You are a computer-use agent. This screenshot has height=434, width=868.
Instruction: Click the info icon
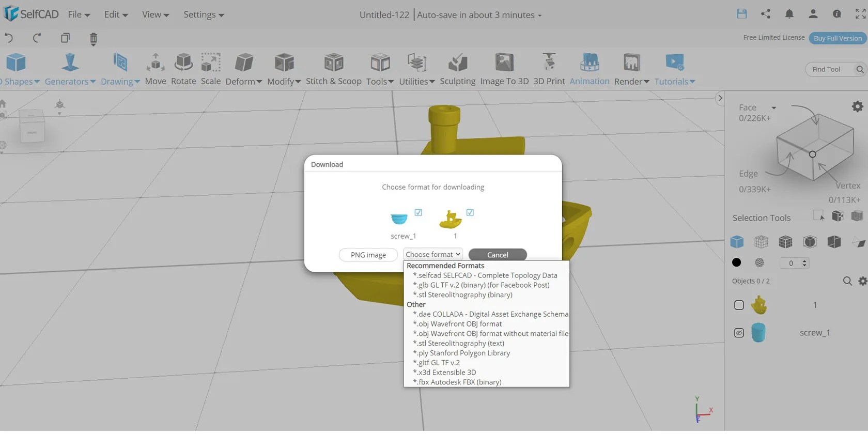[x=837, y=14]
